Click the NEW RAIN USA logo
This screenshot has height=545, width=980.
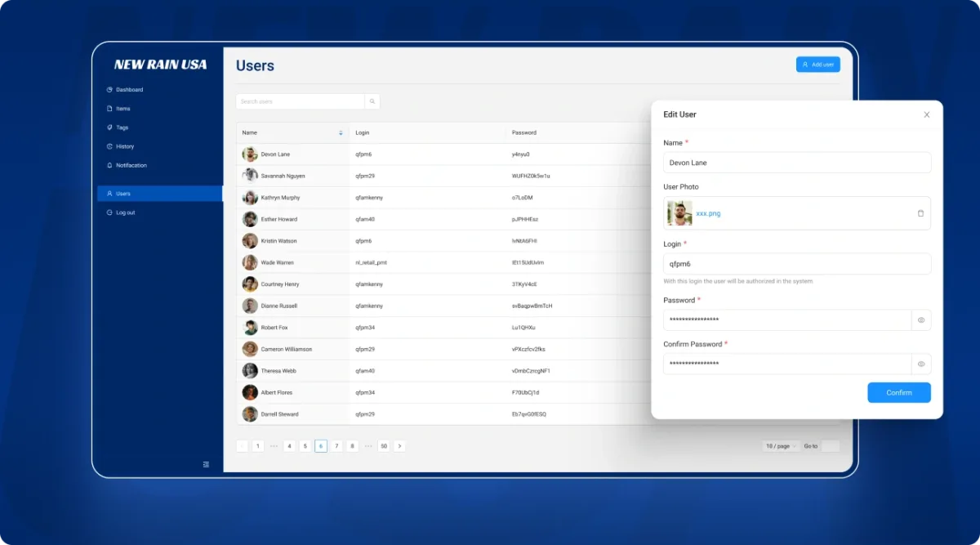(x=160, y=65)
